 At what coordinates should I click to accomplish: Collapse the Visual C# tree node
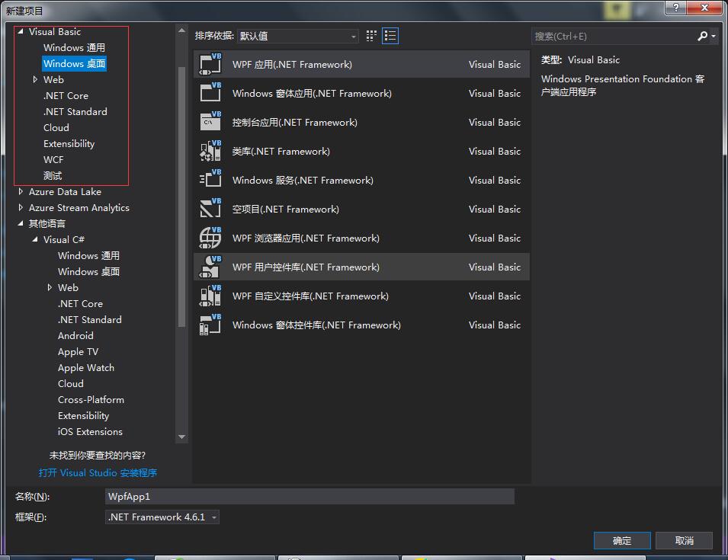(35, 239)
